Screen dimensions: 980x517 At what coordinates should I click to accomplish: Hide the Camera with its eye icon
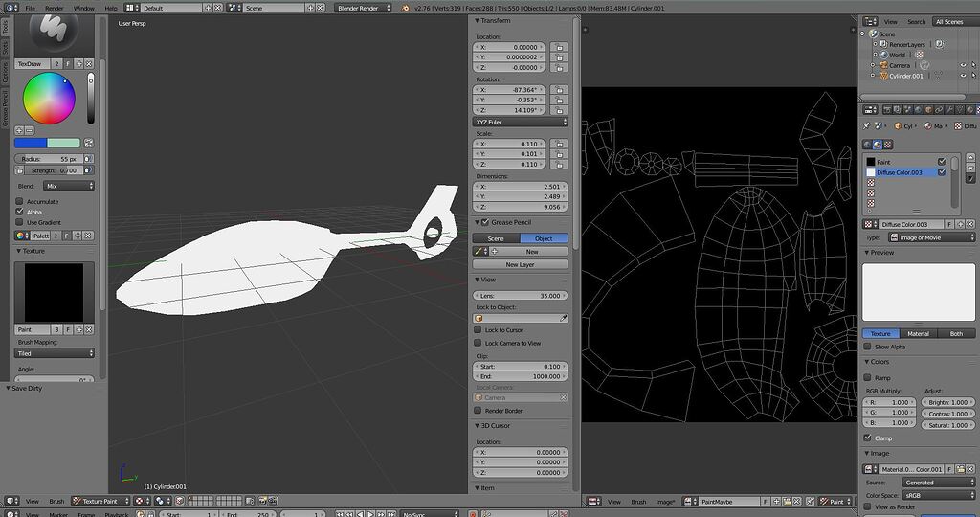963,65
